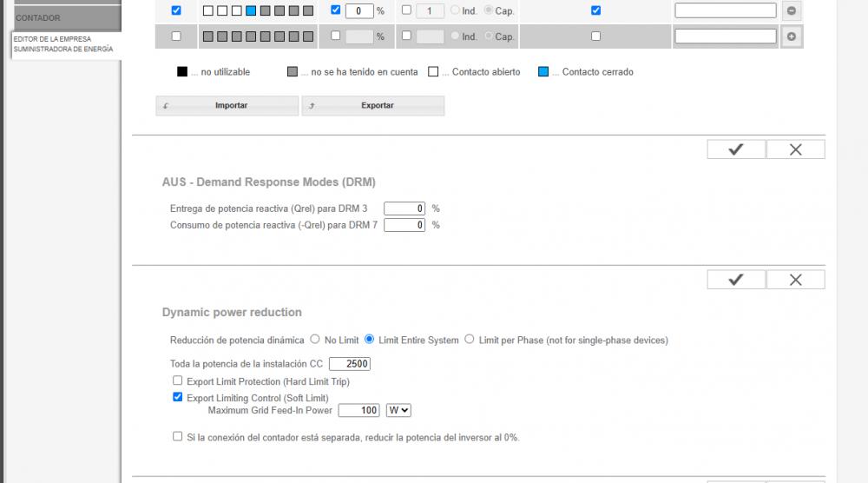868x483 pixels.
Task: Toggle the percent checkbox in the grey second row
Action: point(335,36)
